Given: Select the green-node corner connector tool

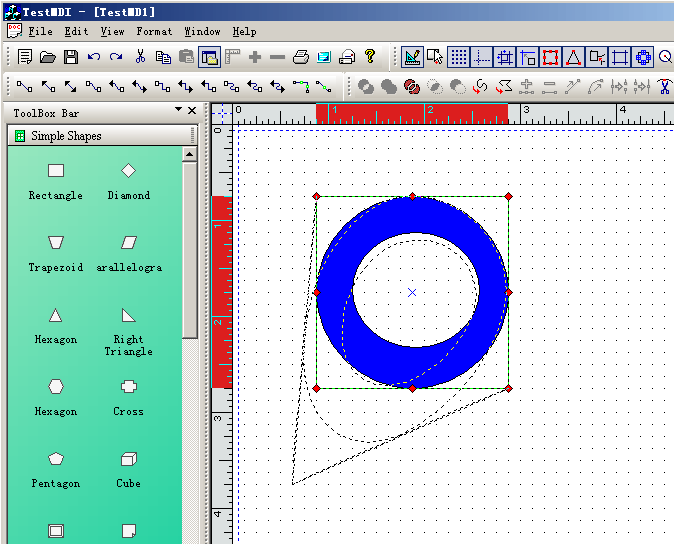Looking at the screenshot, I should pos(301,86).
